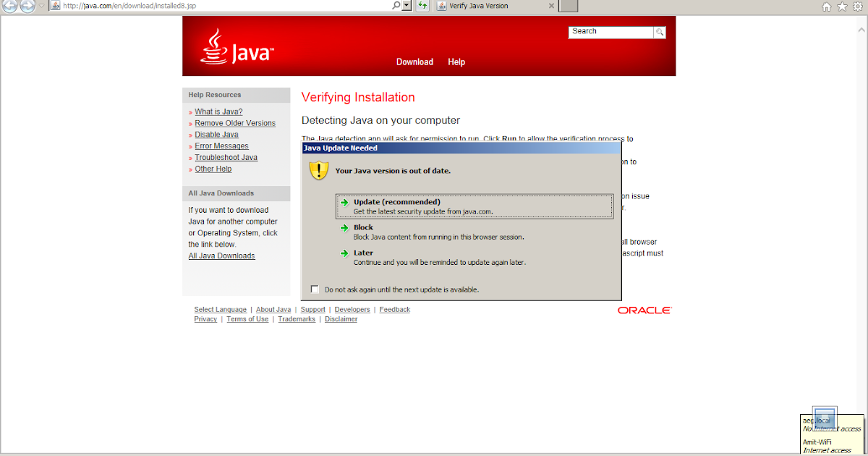Click the yellow warning shield icon

point(319,171)
